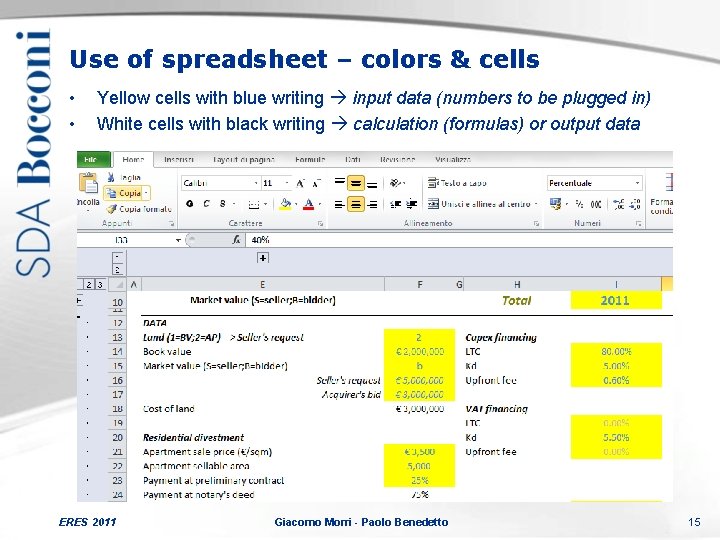Image resolution: width=720 pixels, height=540 pixels.
Task: Decrease font size with small A
Action: click(x=316, y=183)
